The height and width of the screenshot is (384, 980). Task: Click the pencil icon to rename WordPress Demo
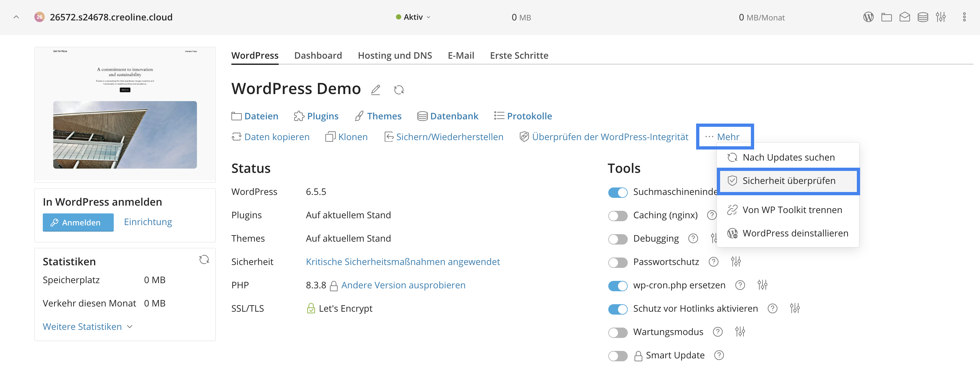pyautogui.click(x=376, y=90)
